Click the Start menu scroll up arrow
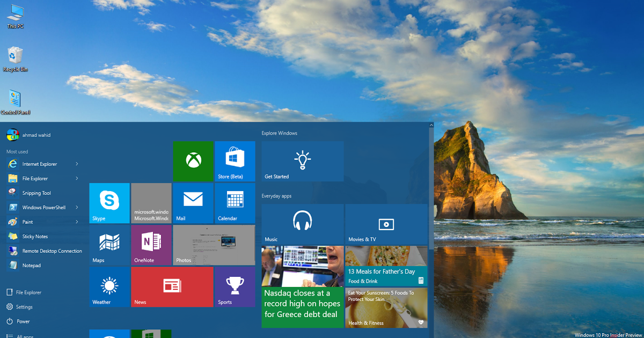Screen dimensions: 644x338 (431, 126)
